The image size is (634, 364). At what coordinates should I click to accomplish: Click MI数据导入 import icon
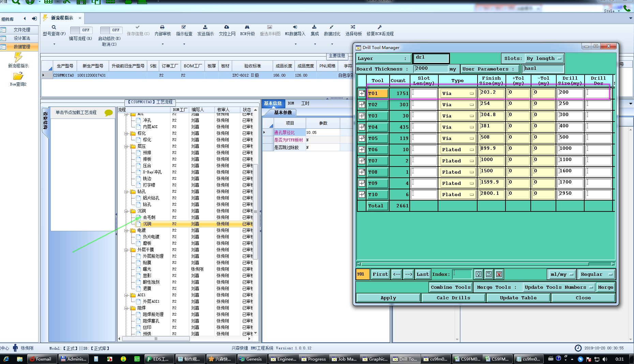[x=295, y=27]
